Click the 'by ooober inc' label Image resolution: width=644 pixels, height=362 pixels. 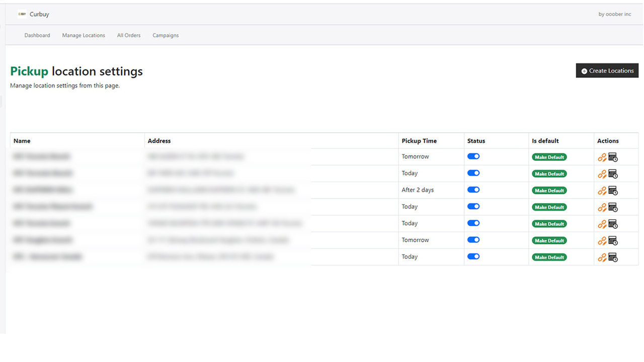(x=614, y=14)
